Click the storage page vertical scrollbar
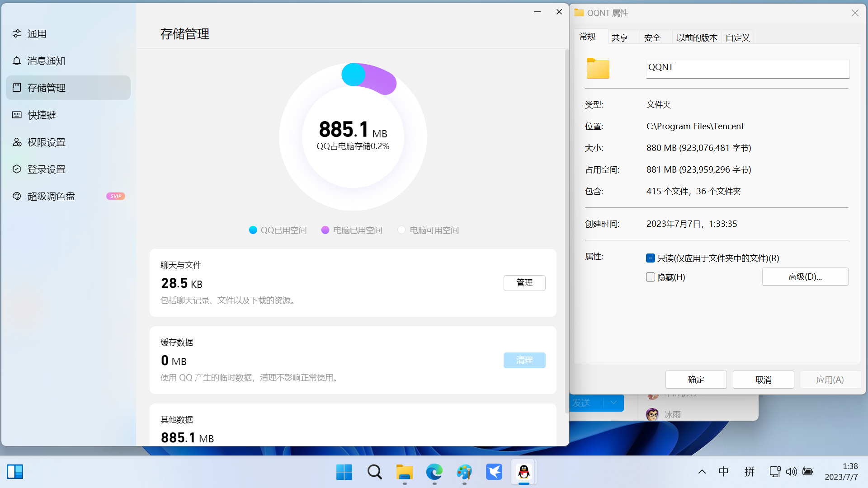Image resolution: width=868 pixels, height=488 pixels. pyautogui.click(x=567, y=230)
